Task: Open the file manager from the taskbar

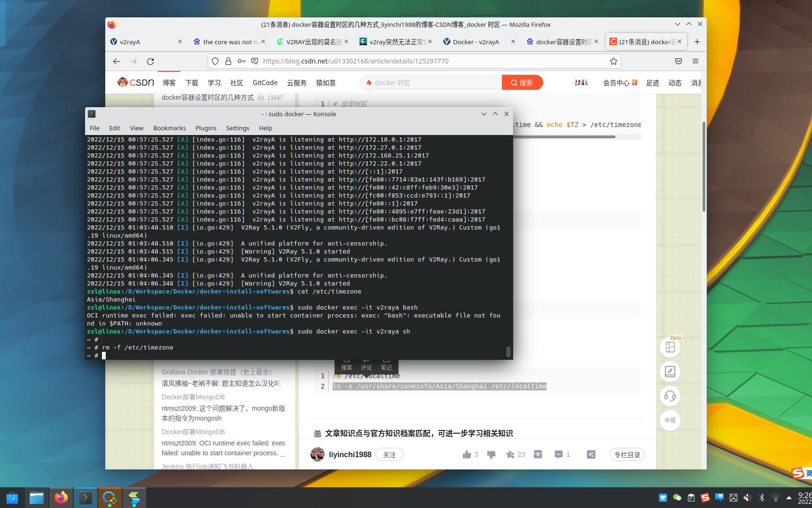Action: tap(37, 498)
